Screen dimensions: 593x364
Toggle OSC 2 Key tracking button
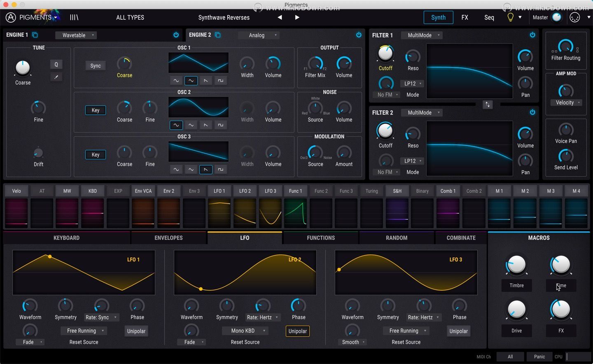point(96,110)
